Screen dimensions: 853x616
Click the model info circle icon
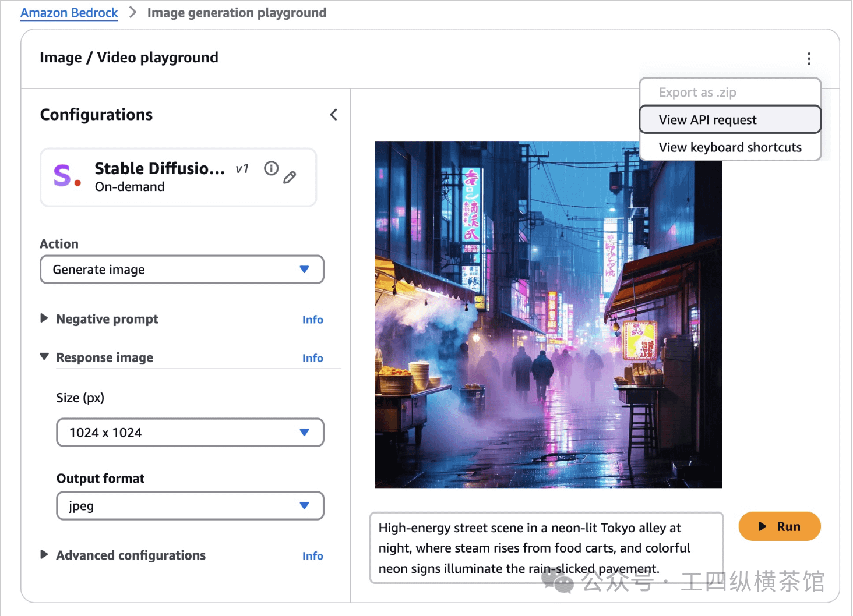[271, 168]
